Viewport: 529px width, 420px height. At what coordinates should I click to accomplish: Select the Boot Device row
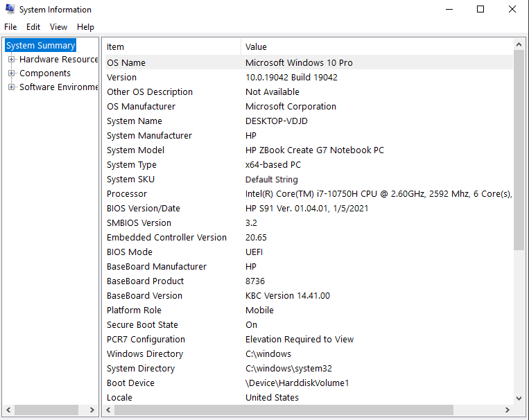[x=309, y=383]
